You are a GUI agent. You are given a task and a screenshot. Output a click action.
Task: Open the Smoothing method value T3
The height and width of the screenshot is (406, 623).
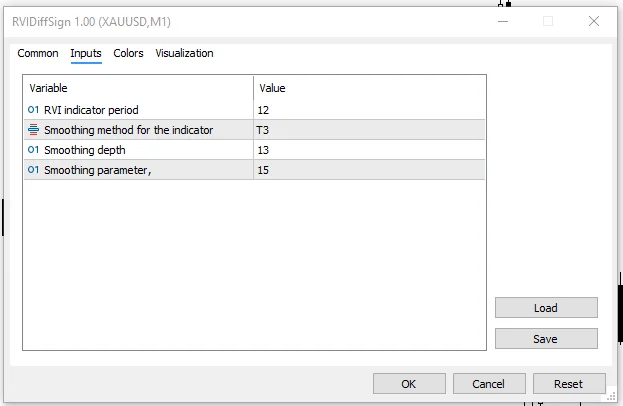point(369,130)
